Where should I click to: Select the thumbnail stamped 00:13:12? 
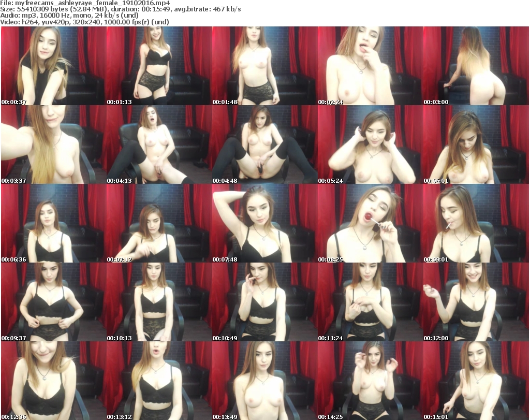159,381
